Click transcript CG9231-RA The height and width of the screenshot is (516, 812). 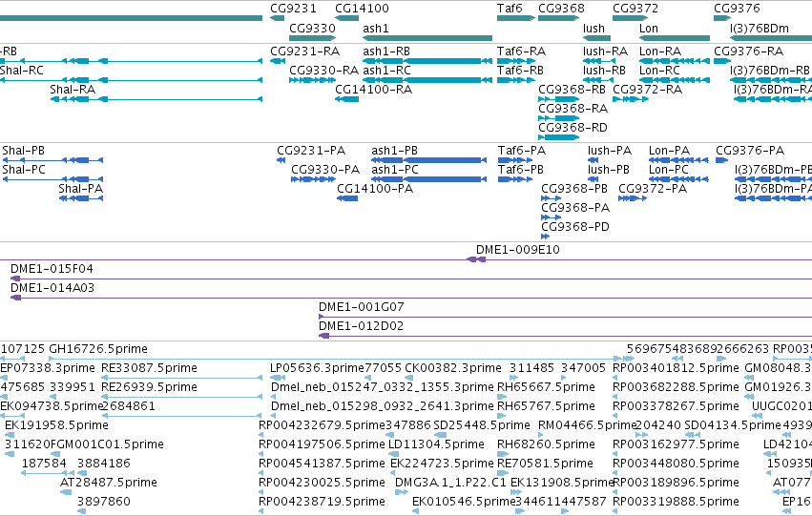click(x=278, y=61)
